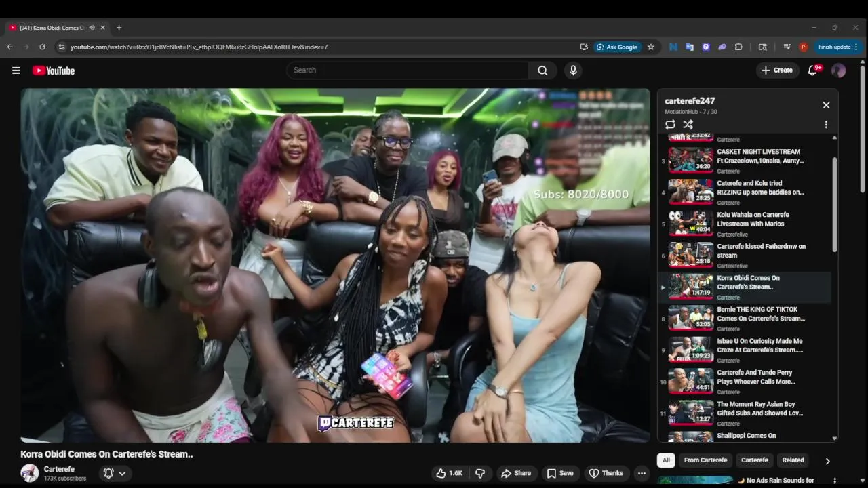Open the tab search side panel icon

763,47
